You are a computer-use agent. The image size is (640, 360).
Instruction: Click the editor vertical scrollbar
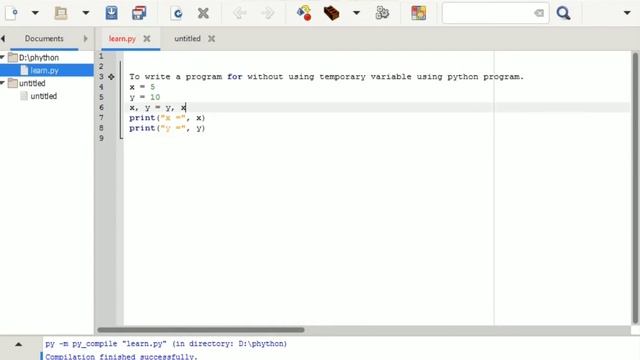pyautogui.click(x=635, y=188)
